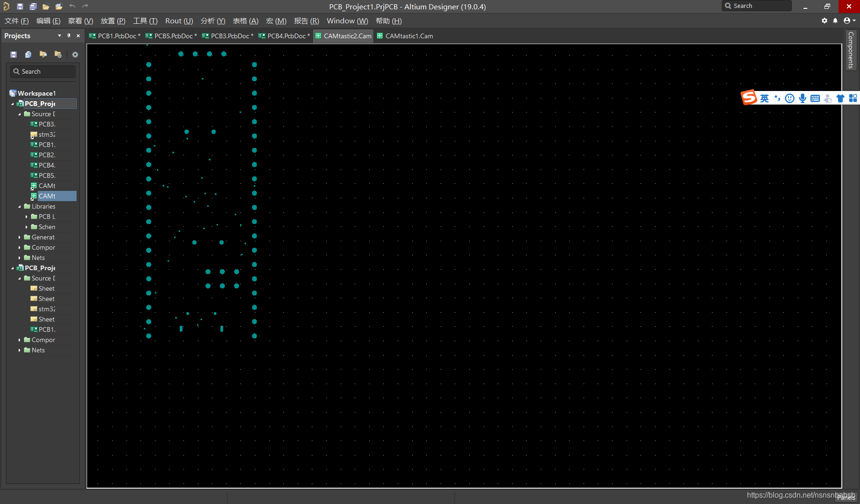Screen dimensions: 860x504
Task: Select the PCB5. document in the tree
Action: point(43,175)
